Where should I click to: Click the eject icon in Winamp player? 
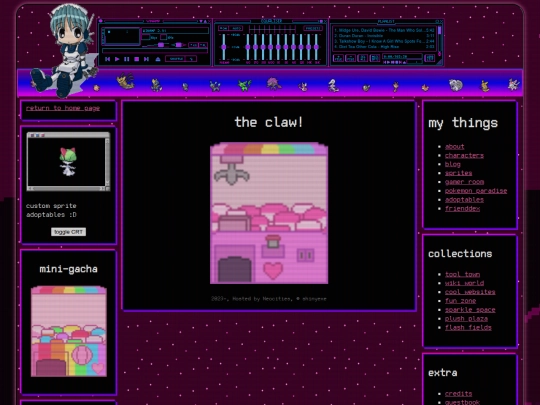coord(158,59)
